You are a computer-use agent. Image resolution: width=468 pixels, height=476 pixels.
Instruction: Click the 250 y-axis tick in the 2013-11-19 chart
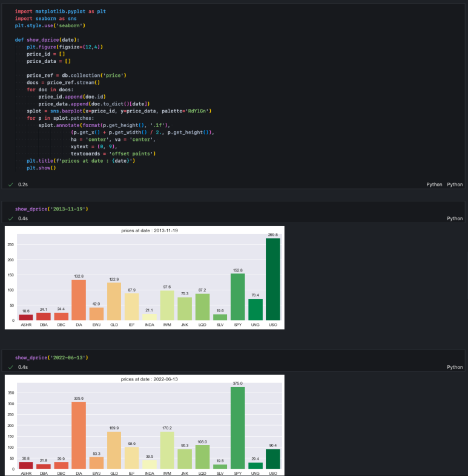click(11, 245)
